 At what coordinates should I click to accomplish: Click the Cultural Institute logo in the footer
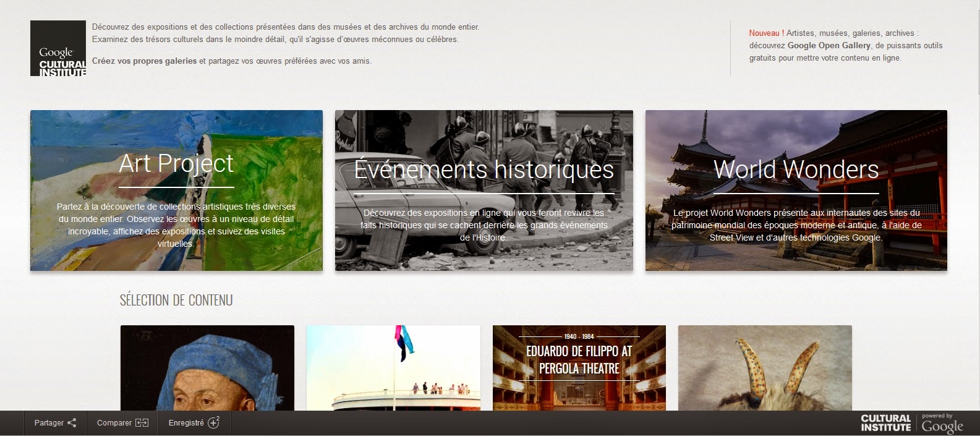886,423
